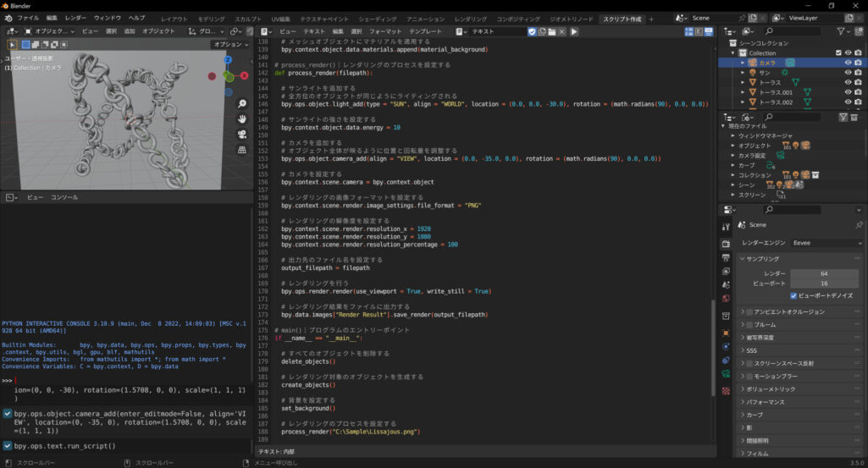Open the Object Data camera properties tab
Viewport: 868px width, 468px height.
(726, 374)
